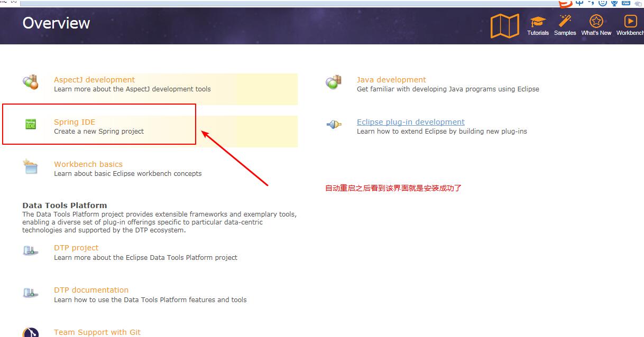Open the Spring IDE link
This screenshot has width=644, height=337.
click(x=75, y=122)
